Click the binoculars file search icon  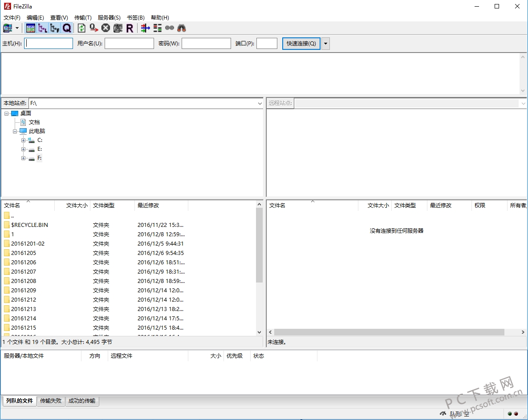tap(182, 28)
